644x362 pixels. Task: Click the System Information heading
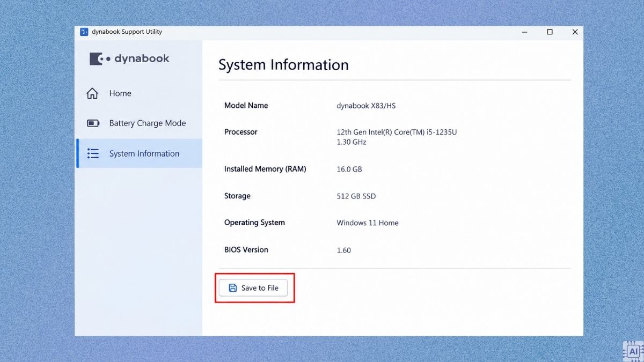click(x=283, y=65)
